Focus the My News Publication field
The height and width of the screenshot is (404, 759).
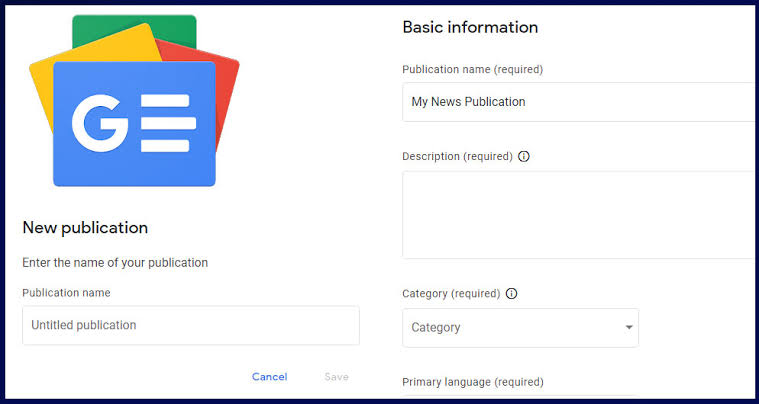[x=579, y=102]
